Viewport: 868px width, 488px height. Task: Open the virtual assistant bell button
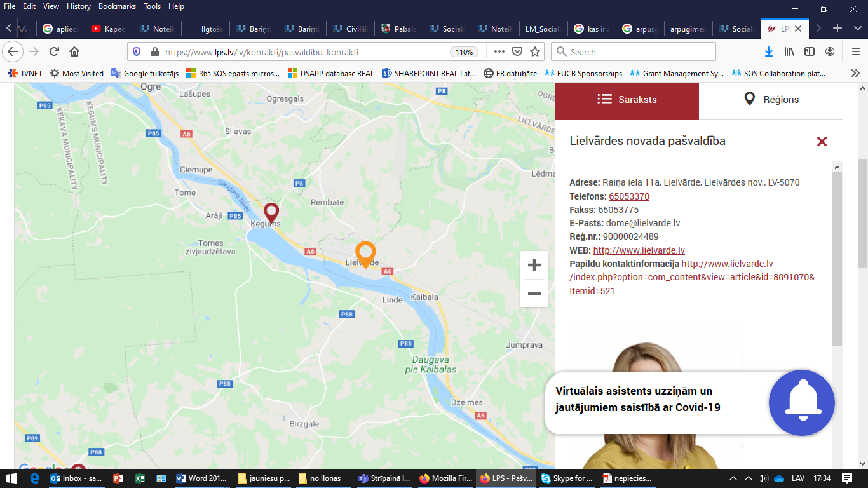click(802, 403)
